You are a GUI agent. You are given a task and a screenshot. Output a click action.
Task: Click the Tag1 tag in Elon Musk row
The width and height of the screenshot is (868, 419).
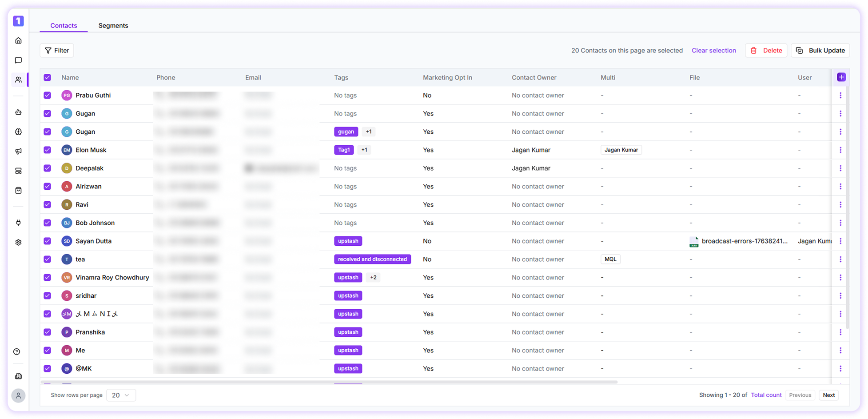point(344,150)
